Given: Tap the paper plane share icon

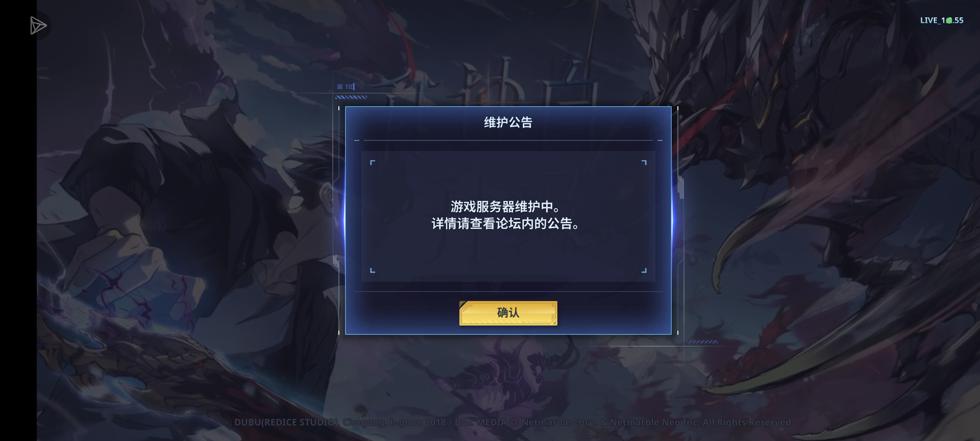Looking at the screenshot, I should (38, 25).
